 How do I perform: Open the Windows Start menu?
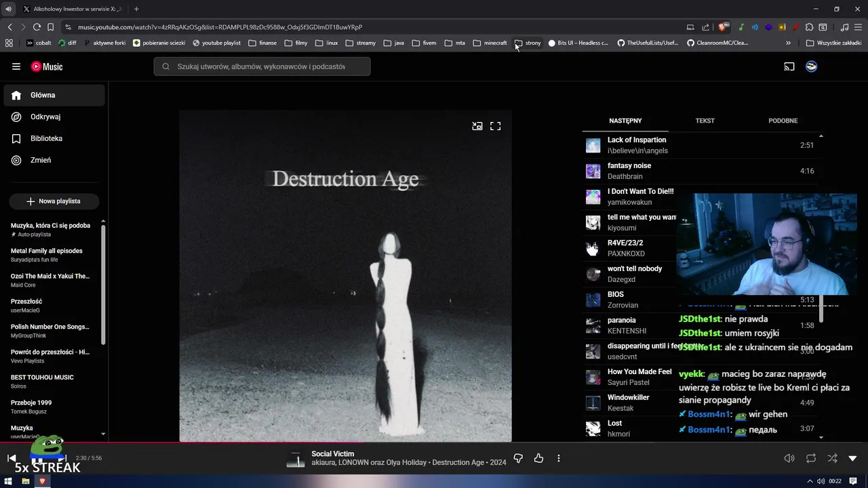pos(8,481)
